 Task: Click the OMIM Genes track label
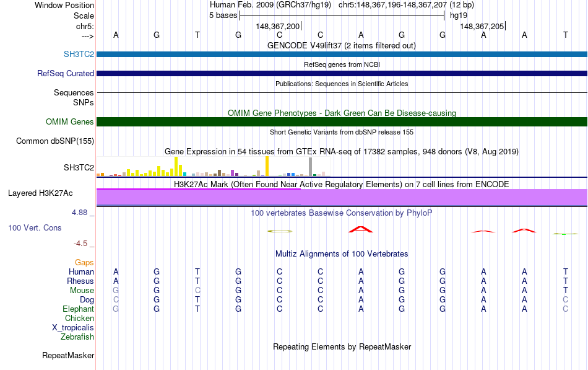(x=70, y=121)
